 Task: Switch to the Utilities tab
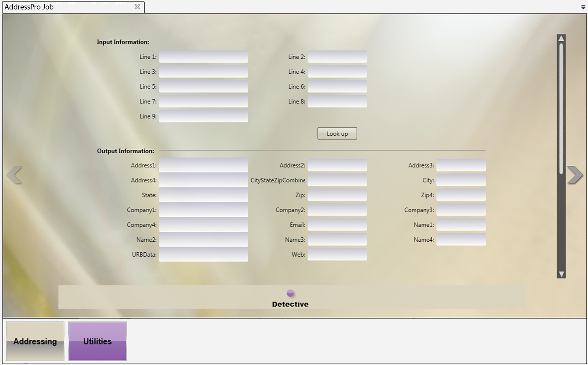click(97, 341)
